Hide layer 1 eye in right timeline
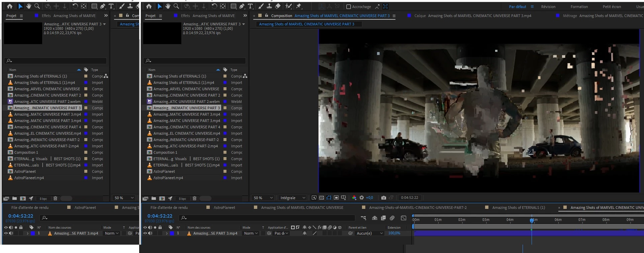The width and height of the screenshot is (644, 253). pyautogui.click(x=145, y=233)
